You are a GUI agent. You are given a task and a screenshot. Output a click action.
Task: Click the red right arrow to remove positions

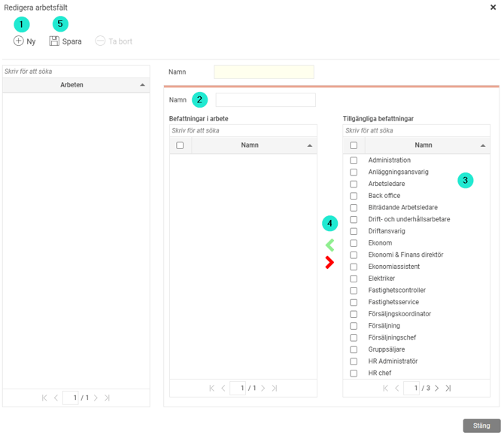[329, 262]
